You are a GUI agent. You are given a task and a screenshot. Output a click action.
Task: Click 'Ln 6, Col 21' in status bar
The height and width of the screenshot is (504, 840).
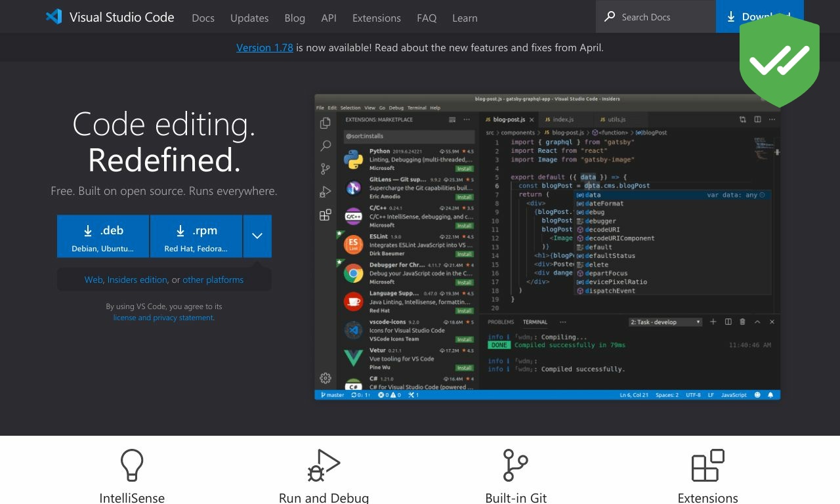[634, 395]
